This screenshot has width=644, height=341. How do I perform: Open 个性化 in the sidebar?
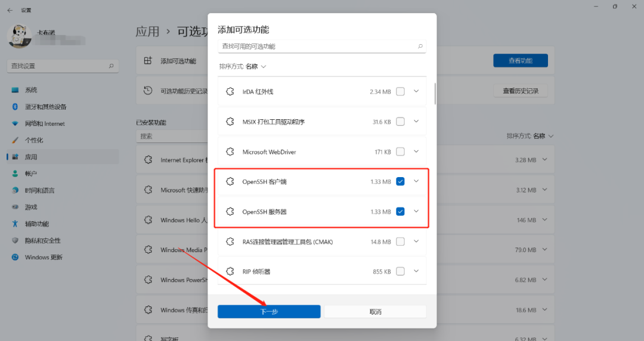(x=63, y=140)
